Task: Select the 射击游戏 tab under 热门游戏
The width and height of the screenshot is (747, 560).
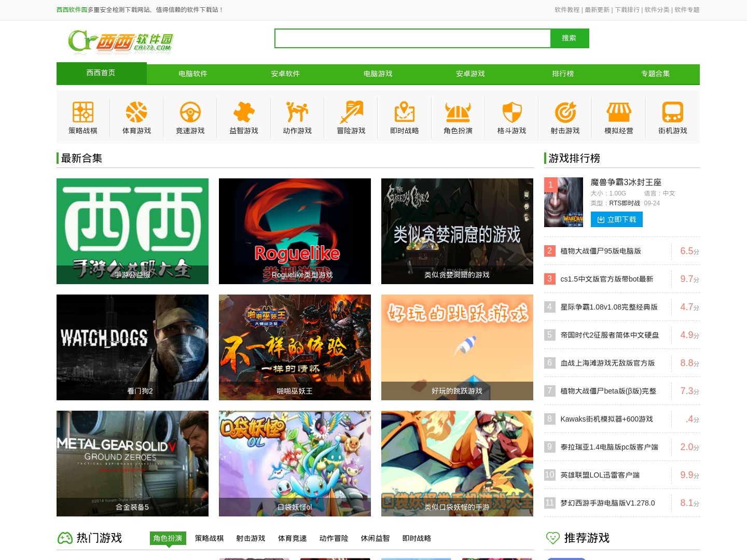Action: pos(251,538)
